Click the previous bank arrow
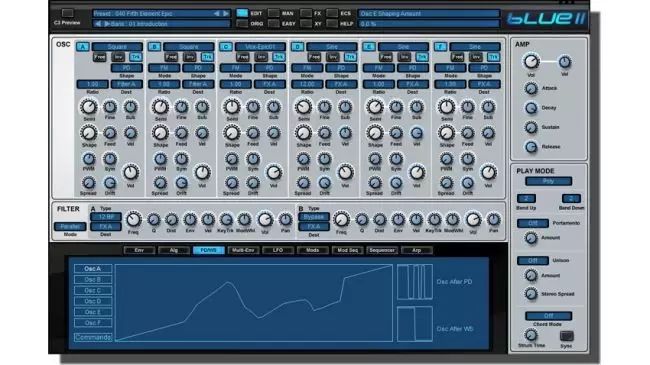Viewport: 650px width, 365px height. click(98, 24)
